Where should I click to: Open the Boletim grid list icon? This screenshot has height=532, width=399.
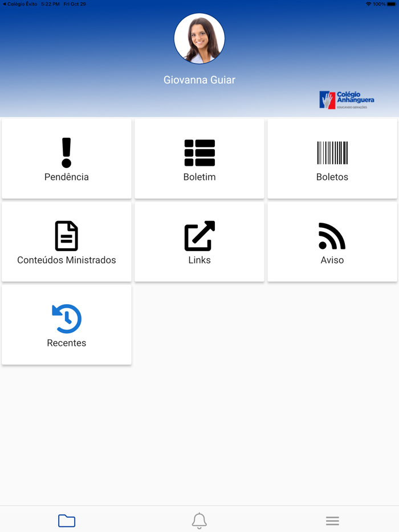point(199,153)
